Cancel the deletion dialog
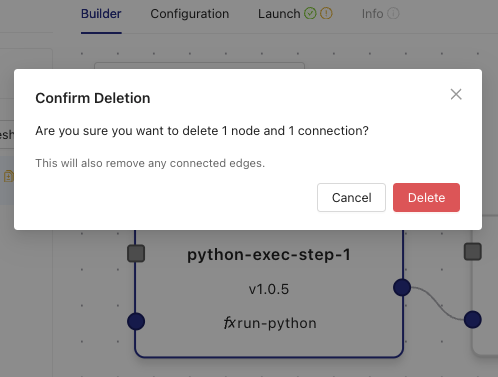Image resolution: width=498 pixels, height=377 pixels. click(x=351, y=197)
